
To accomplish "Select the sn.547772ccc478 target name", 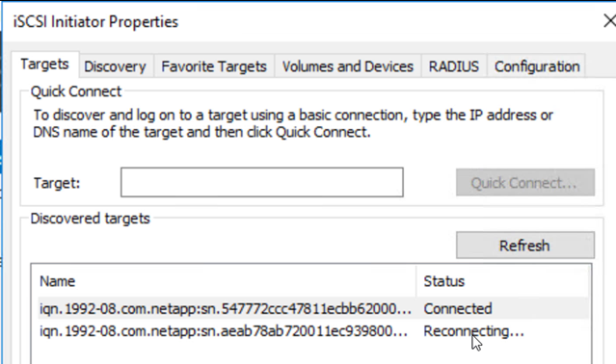I will click(226, 309).
